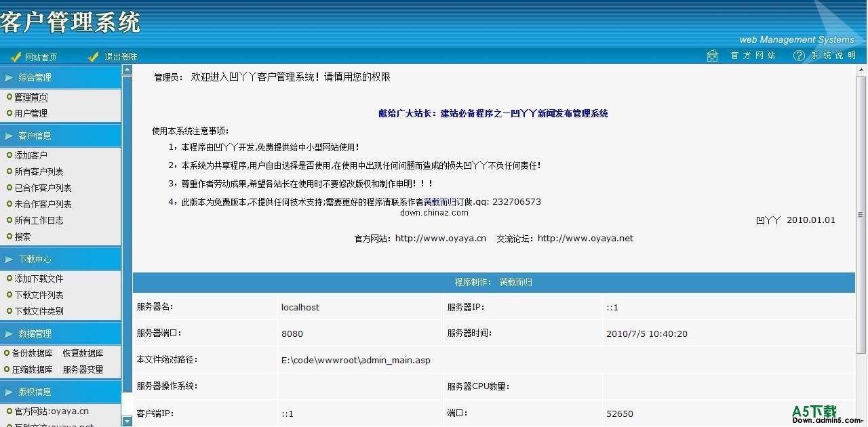
Task: Open the 官方网站 top link
Action: pos(753,56)
